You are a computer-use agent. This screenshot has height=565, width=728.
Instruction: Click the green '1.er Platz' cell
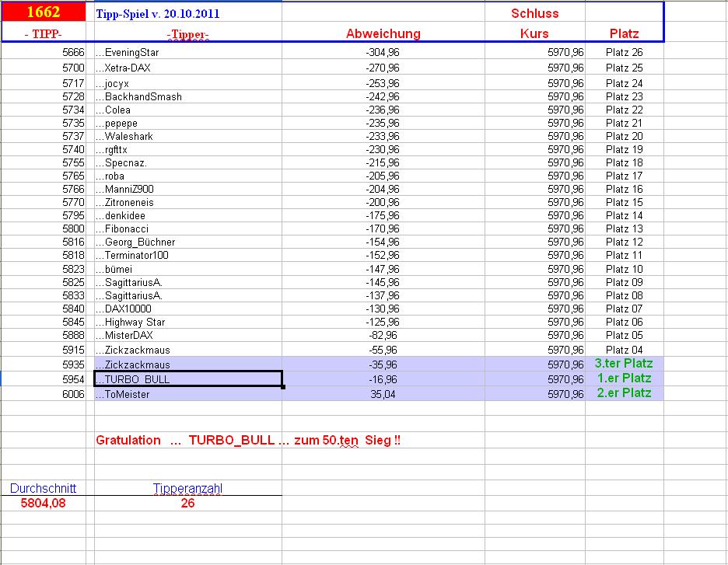tap(624, 378)
